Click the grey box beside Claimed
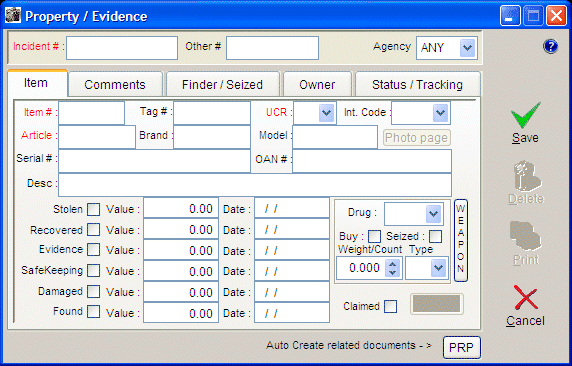Screen dimensions: 572x366 437,304
